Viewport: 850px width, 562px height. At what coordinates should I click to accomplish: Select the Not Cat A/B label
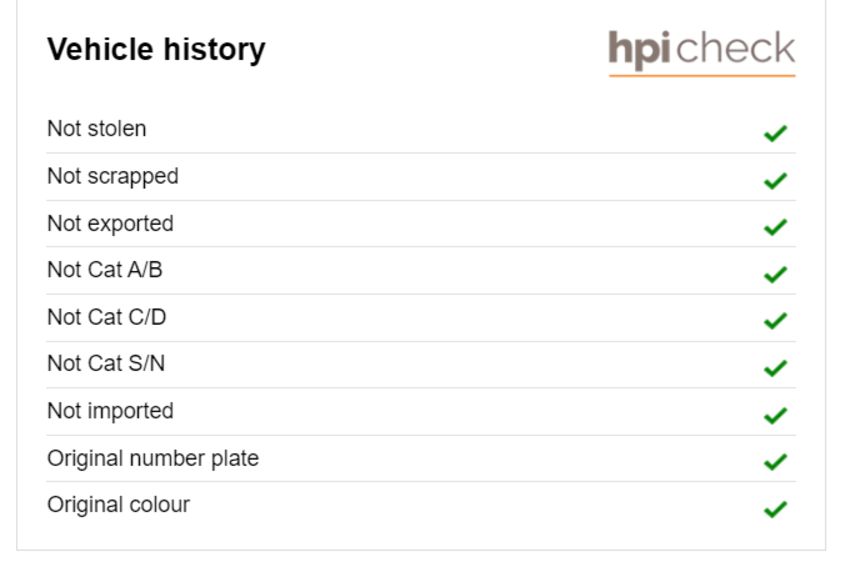[105, 270]
